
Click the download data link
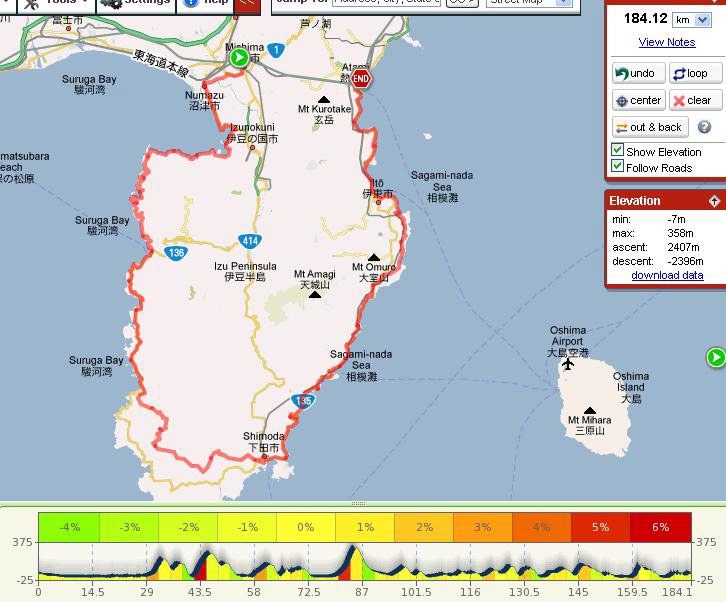(667, 275)
